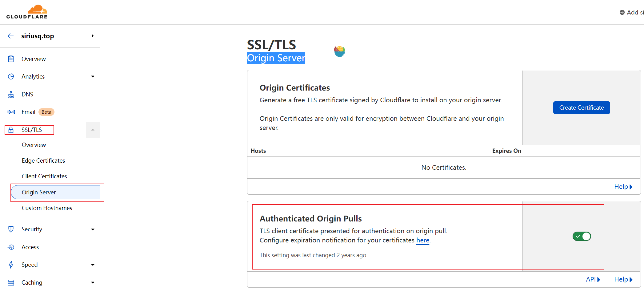Viewport: 644px width, 292px height.
Task: Click the Speed lightning bolt icon
Action: [11, 265]
